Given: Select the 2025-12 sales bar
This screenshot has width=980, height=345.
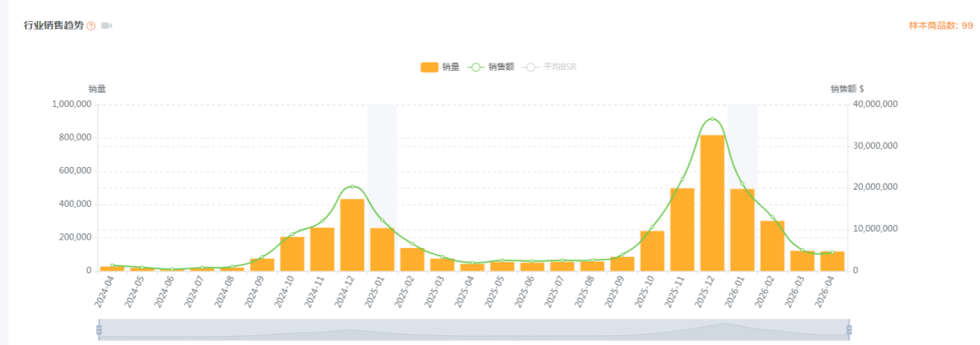Looking at the screenshot, I should click(x=712, y=203).
